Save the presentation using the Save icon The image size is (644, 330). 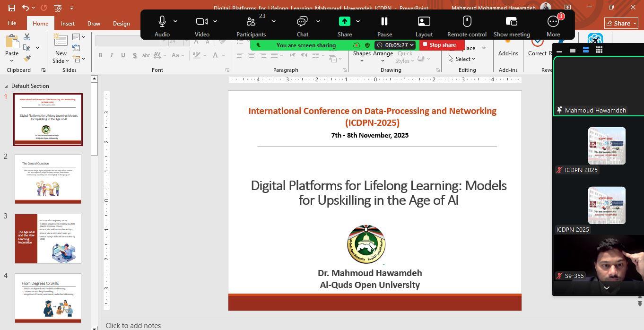click(12, 8)
